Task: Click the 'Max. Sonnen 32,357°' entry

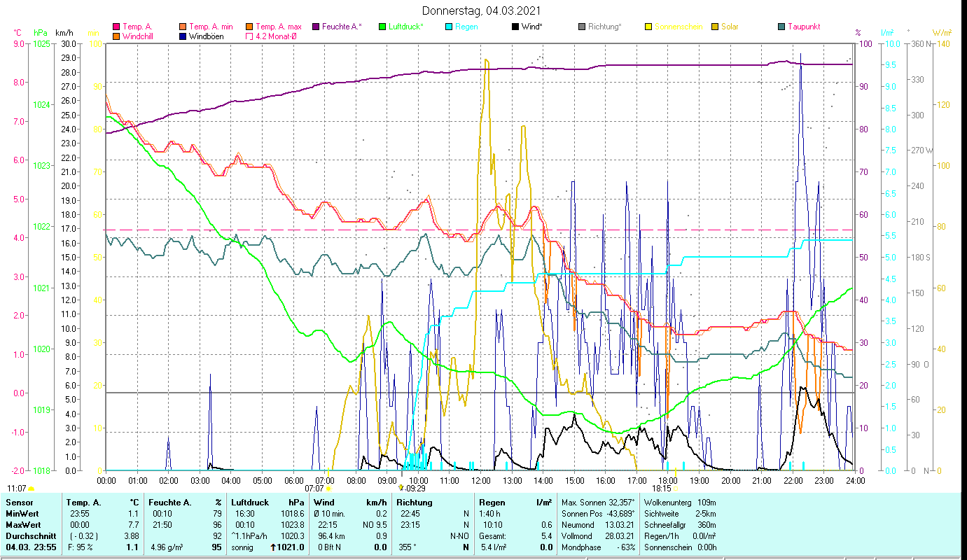Action: point(599,503)
